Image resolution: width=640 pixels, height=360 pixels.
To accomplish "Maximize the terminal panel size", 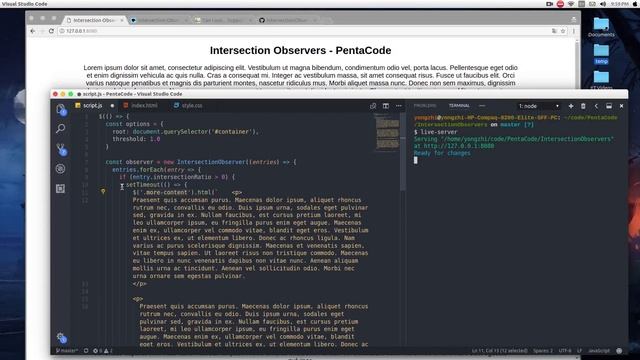I will 609,106.
